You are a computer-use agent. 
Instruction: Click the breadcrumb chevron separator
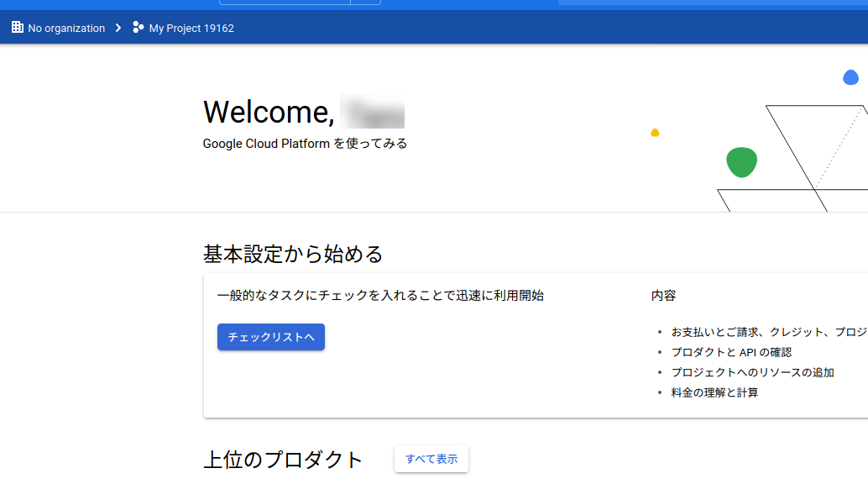118,27
